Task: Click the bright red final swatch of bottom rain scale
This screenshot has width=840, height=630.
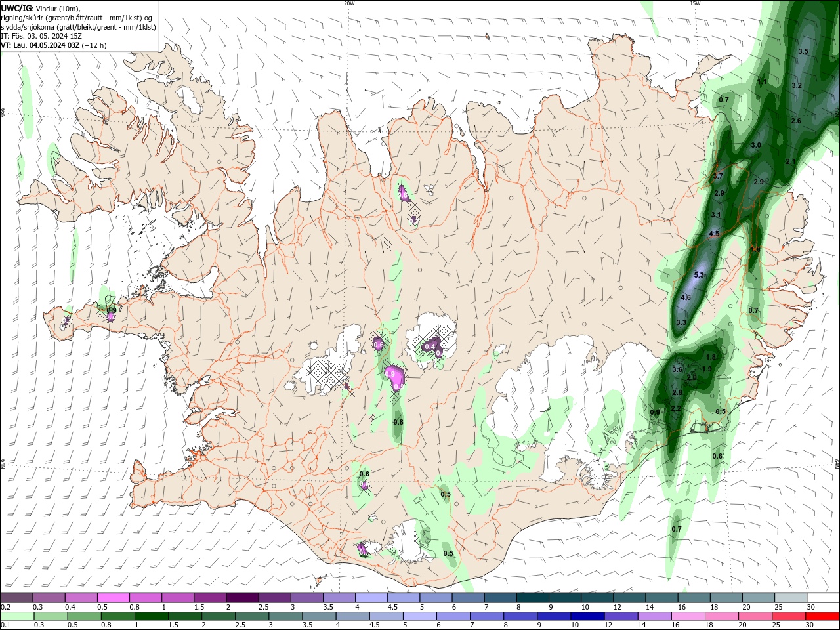Action: (x=822, y=616)
